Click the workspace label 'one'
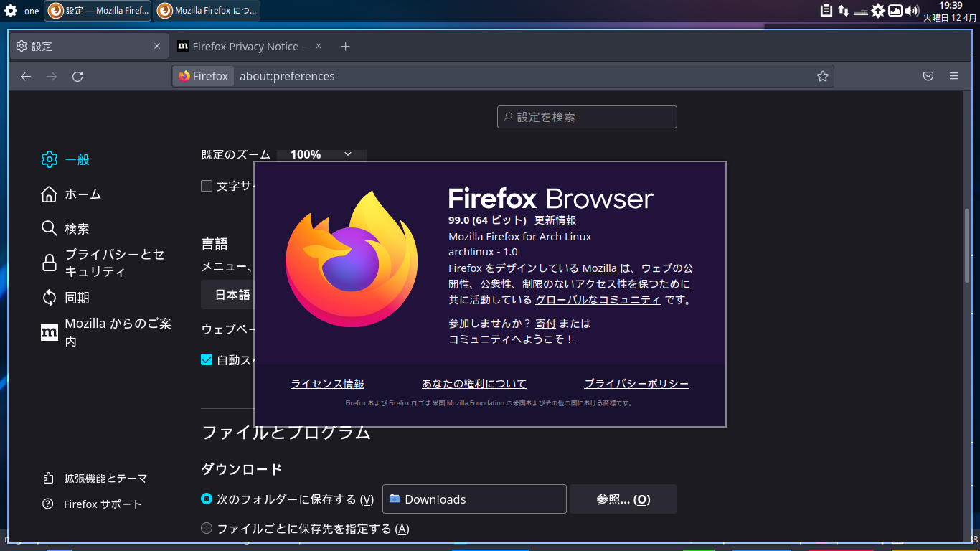 32,11
